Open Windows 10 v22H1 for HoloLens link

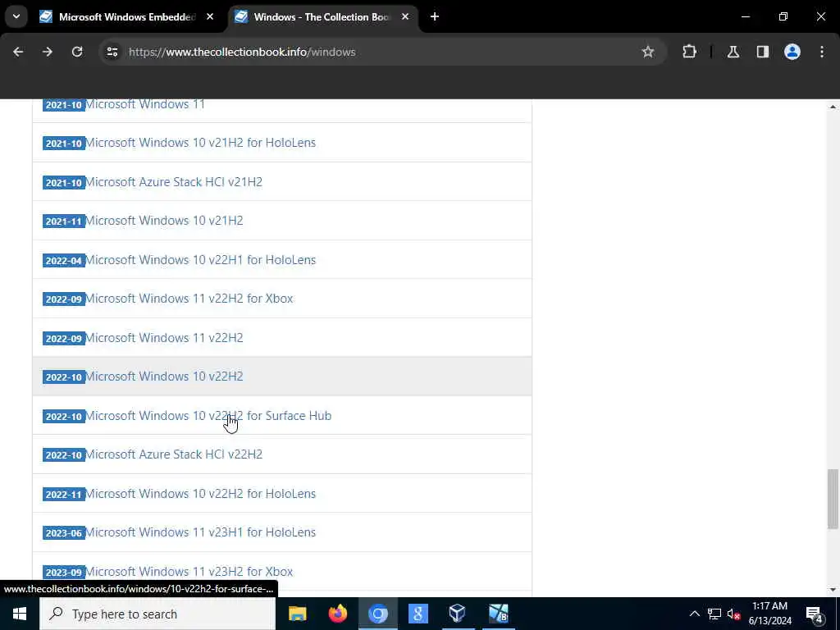point(200,260)
